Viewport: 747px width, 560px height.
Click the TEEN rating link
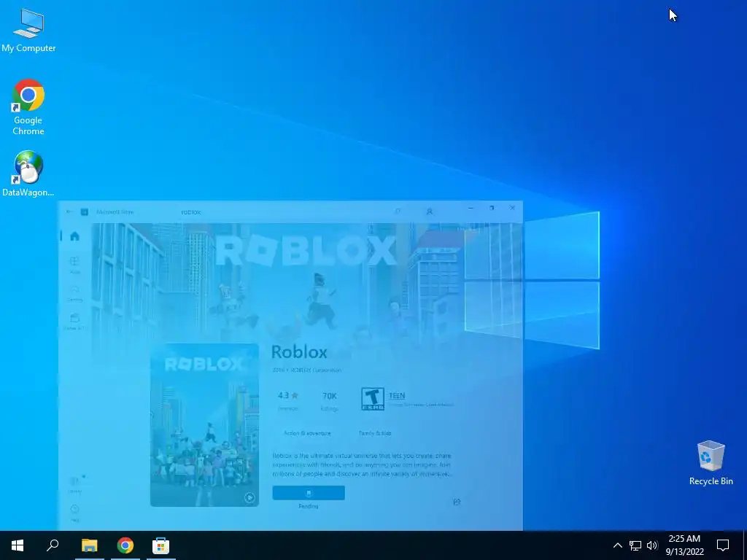tap(397, 396)
